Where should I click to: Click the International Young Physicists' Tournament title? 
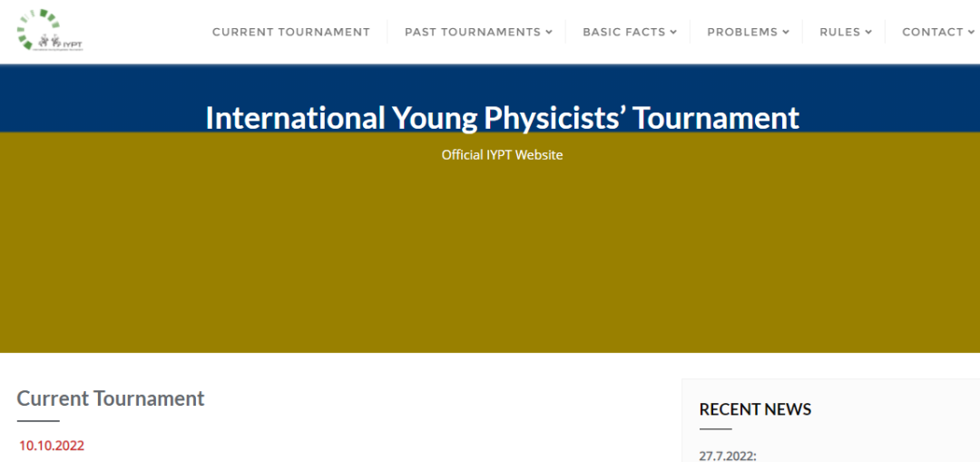[x=503, y=117]
